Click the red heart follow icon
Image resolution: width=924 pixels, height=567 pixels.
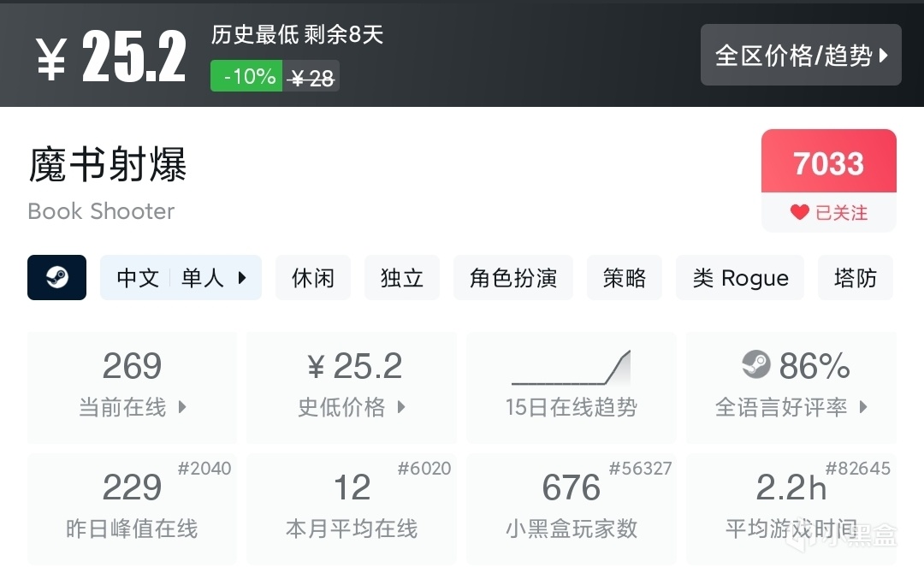(799, 213)
